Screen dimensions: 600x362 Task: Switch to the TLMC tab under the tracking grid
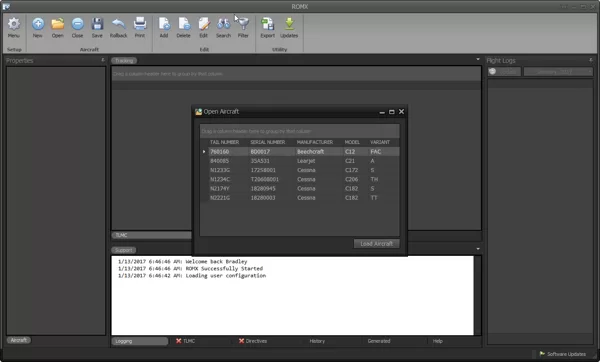coord(152,235)
